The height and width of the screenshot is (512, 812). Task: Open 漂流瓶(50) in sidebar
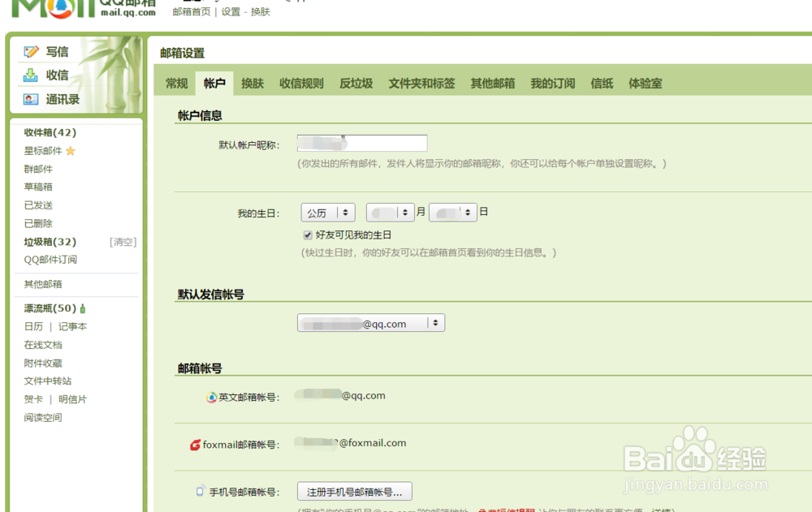click(50, 308)
